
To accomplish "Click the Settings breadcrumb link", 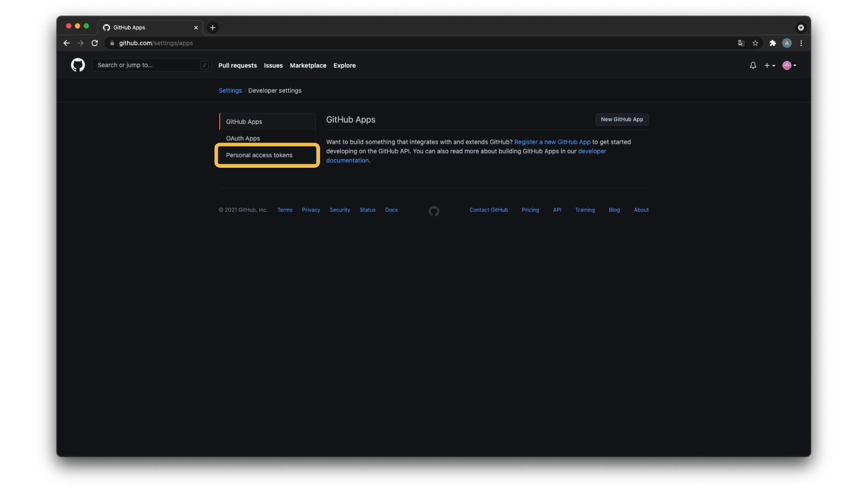I will tap(230, 90).
